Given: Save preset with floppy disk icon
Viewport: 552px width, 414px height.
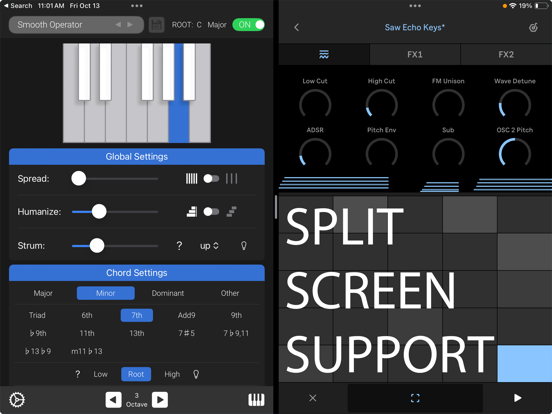Looking at the screenshot, I should click(x=156, y=25).
